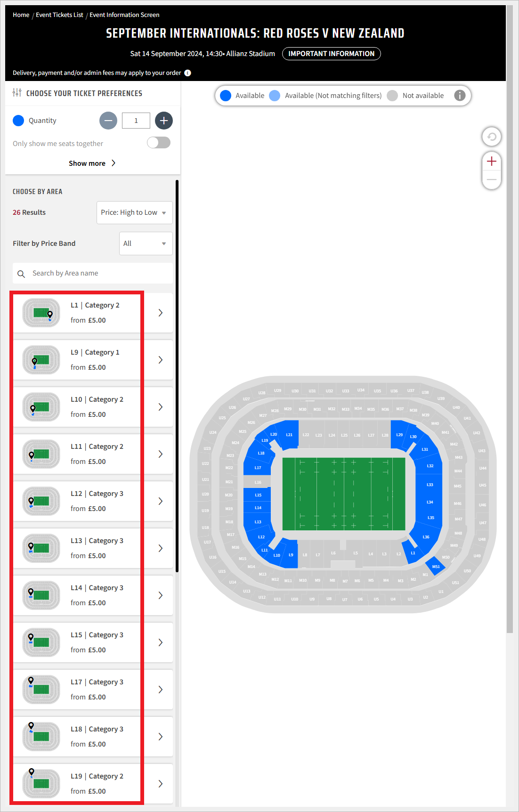
Task: Open the Filter by Price Band dropdown
Action: pyautogui.click(x=146, y=244)
